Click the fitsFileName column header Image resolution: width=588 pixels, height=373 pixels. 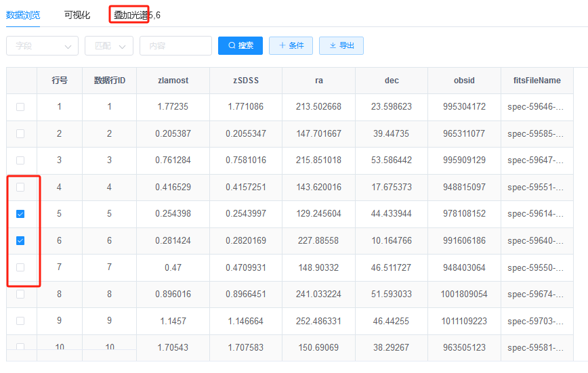point(537,81)
